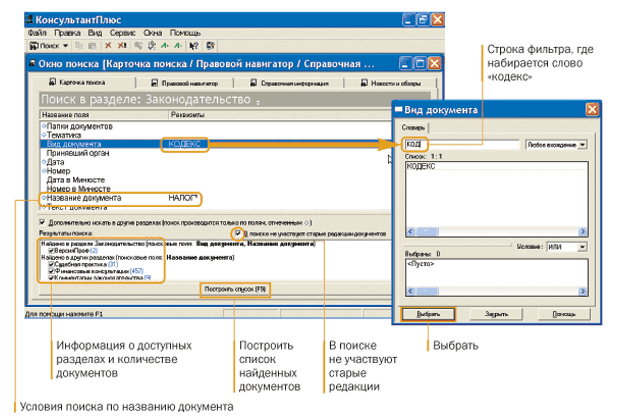Click the red X delete icon
The image size is (620, 418).
click(x=108, y=46)
